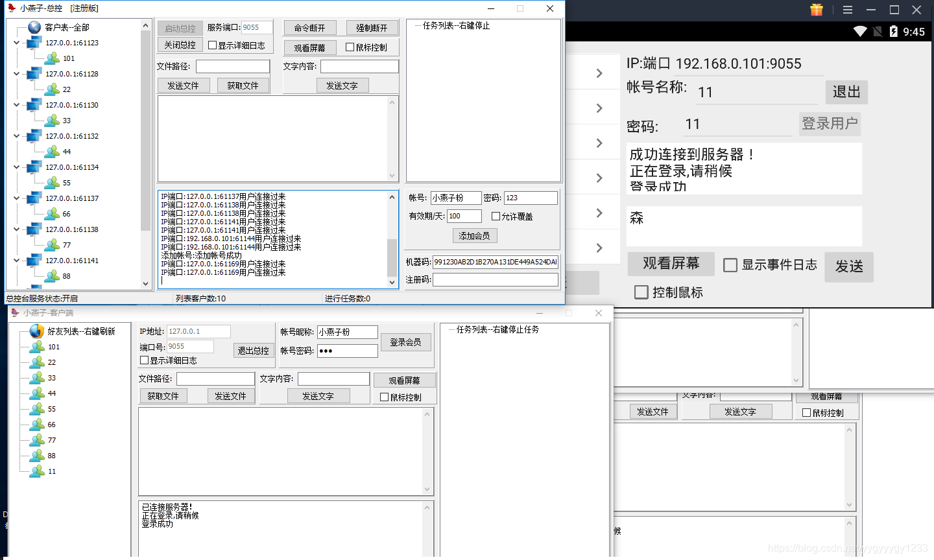Click computer icon for 127.0.0.1:61130

[x=34, y=105]
